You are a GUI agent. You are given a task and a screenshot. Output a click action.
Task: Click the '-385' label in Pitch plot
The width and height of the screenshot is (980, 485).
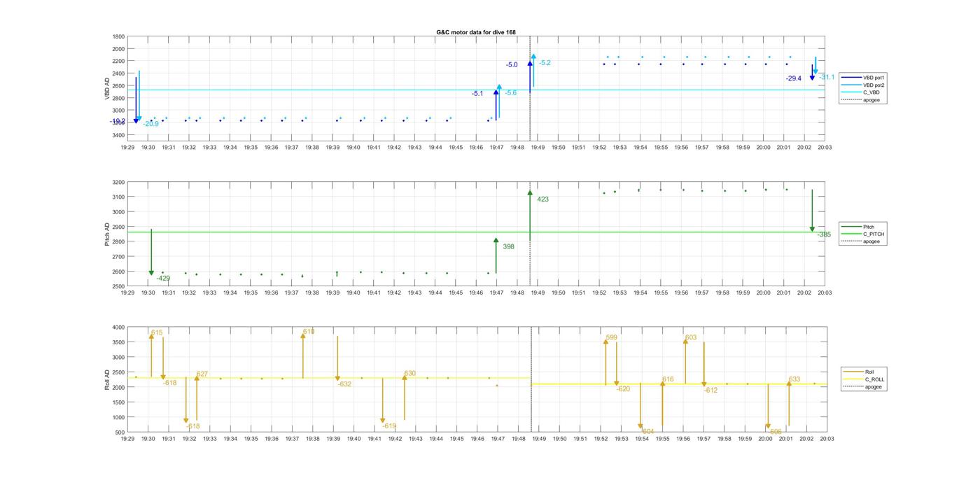coord(824,234)
